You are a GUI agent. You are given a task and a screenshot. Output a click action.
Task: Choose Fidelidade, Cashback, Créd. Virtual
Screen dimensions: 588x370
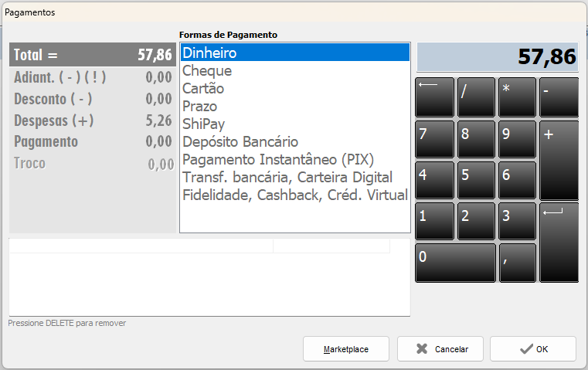(294, 195)
